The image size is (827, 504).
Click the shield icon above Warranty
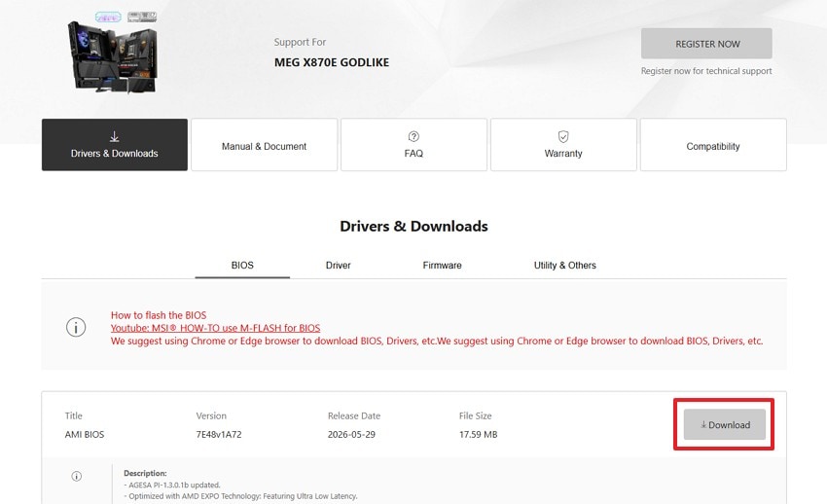[x=563, y=136]
